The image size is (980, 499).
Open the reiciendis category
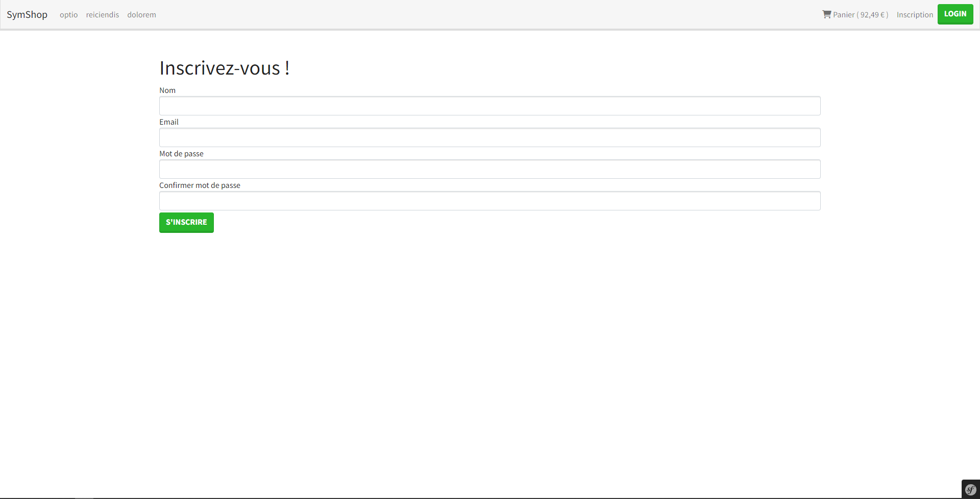tap(103, 15)
